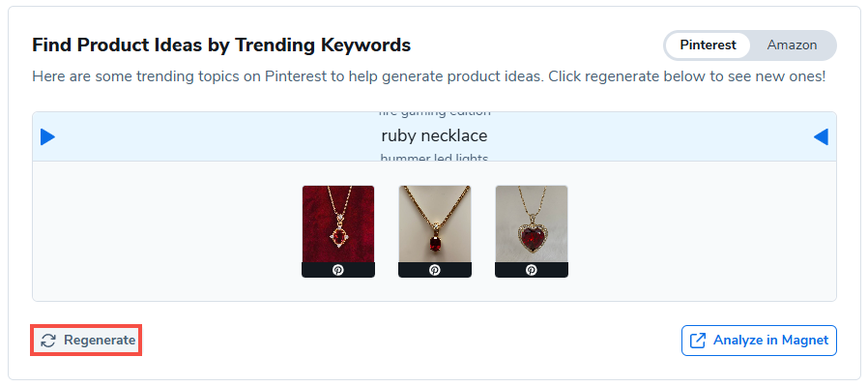Click the circular refresh arrows icon

click(x=48, y=341)
